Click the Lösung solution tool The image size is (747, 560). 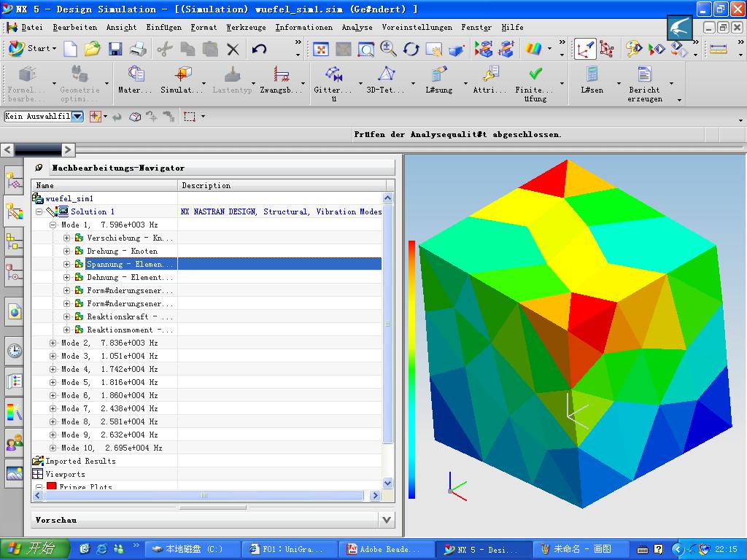coord(438,81)
